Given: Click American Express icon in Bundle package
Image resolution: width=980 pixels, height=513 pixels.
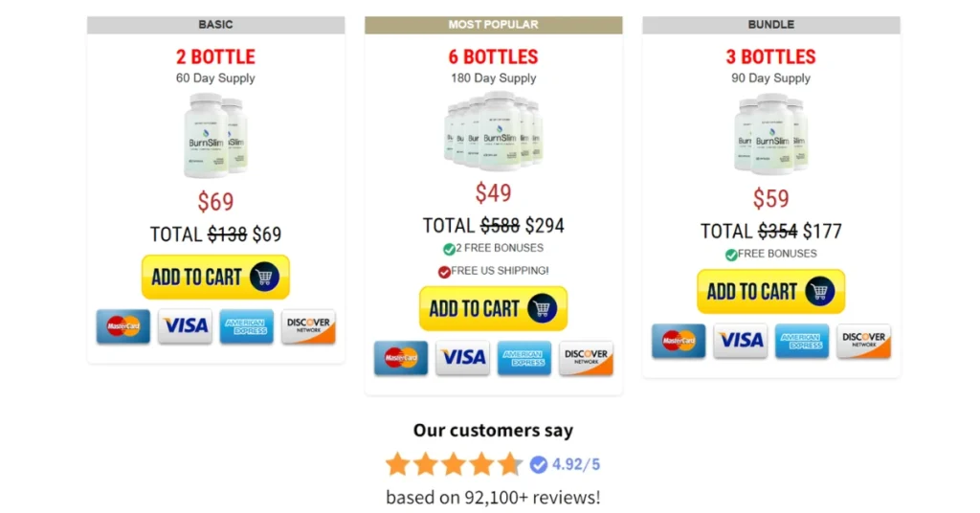Looking at the screenshot, I should [802, 341].
